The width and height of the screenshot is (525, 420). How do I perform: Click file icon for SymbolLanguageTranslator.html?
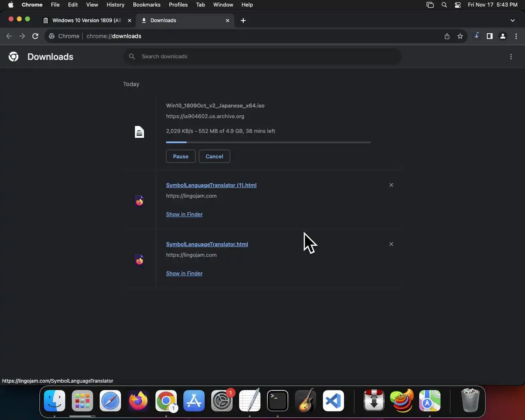pos(139,260)
